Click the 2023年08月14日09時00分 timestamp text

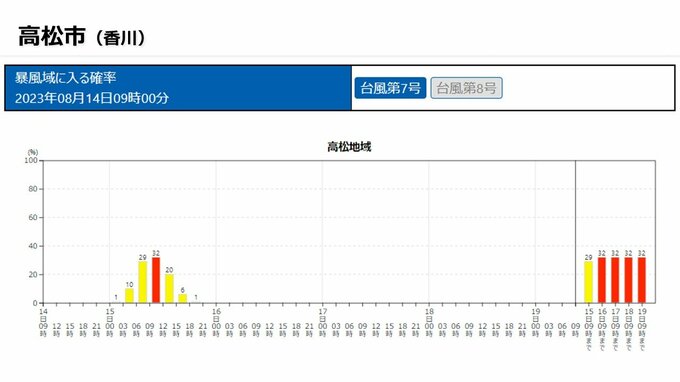(x=92, y=98)
